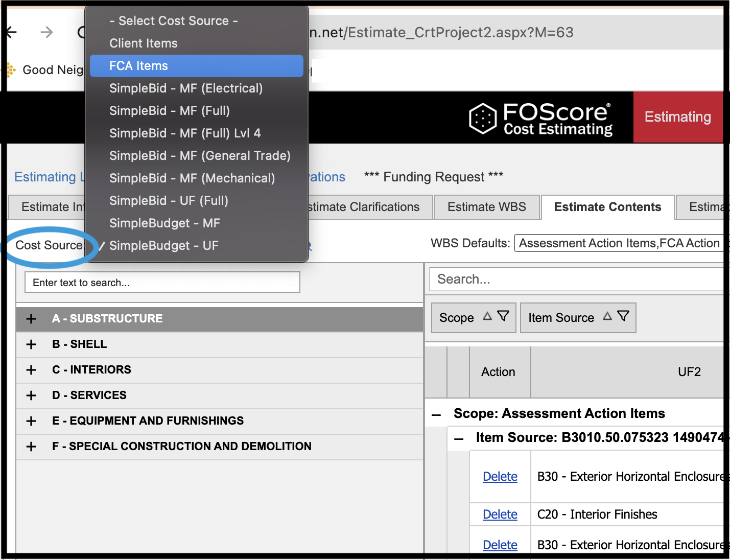This screenshot has width=730, height=560.
Task: Open the Estimate Info tab
Action: [48, 207]
